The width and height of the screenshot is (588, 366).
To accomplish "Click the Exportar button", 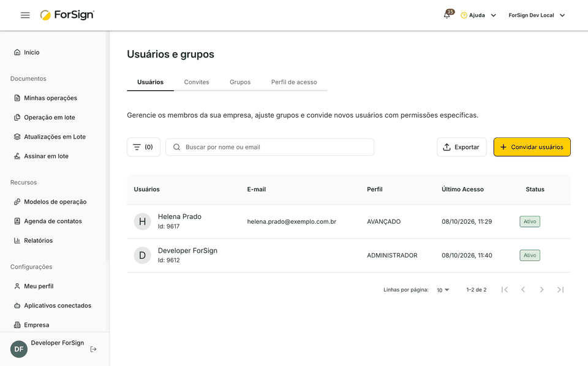I will [462, 147].
